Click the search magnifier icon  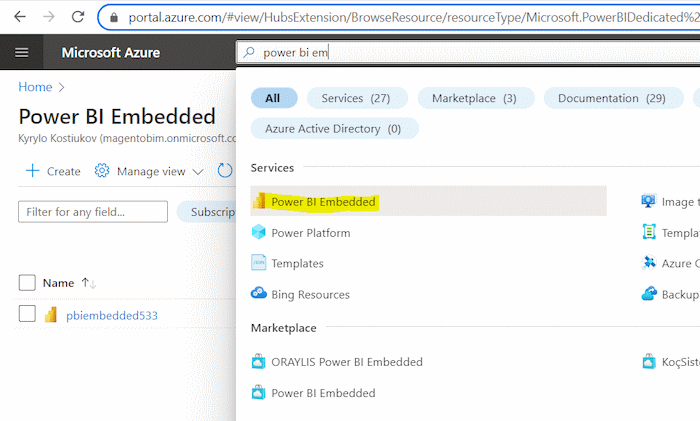(249, 53)
